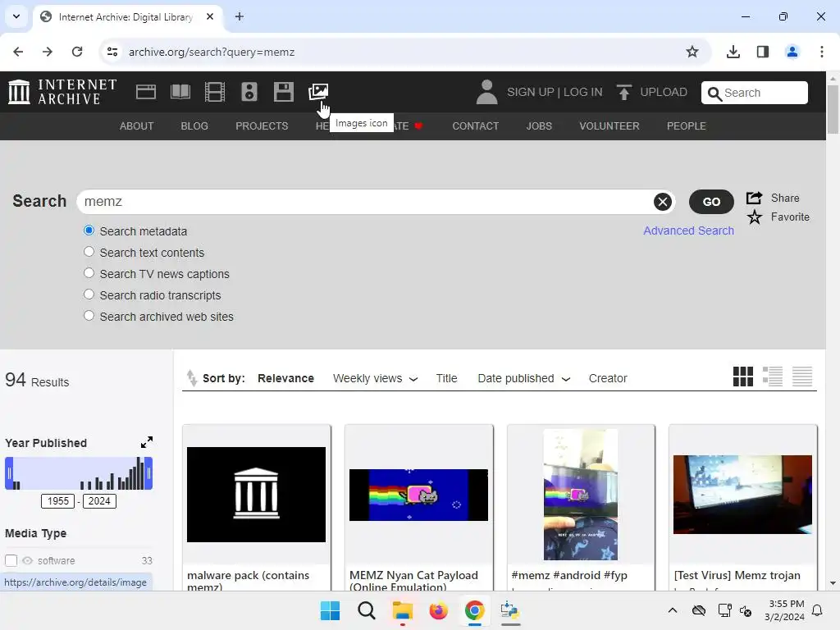This screenshot has width=840, height=630.
Task: Click the LOG IN link
Action: [x=583, y=92]
